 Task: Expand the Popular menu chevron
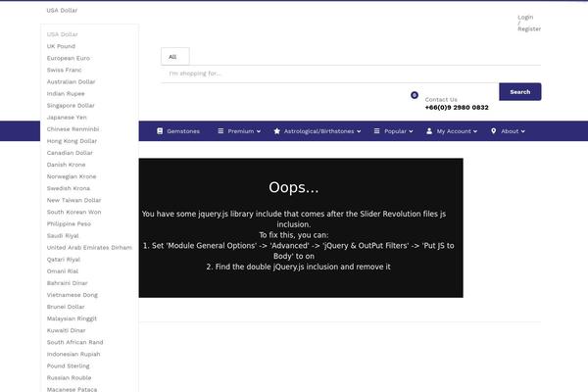click(x=411, y=131)
